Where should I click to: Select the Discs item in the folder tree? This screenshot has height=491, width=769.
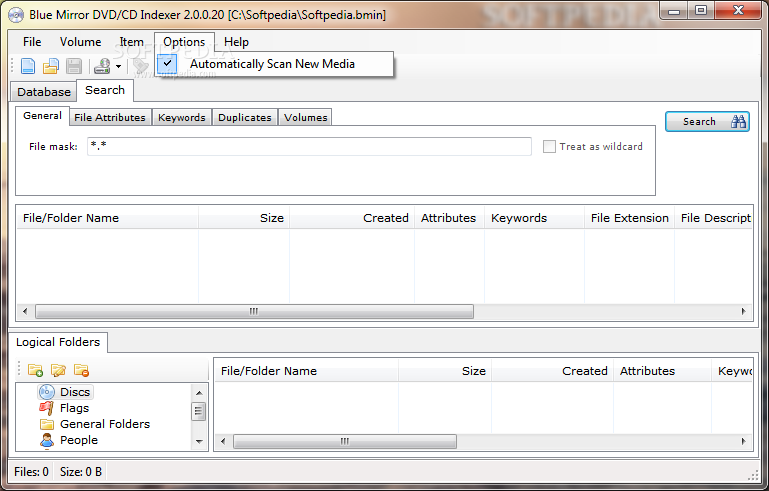(x=65, y=392)
